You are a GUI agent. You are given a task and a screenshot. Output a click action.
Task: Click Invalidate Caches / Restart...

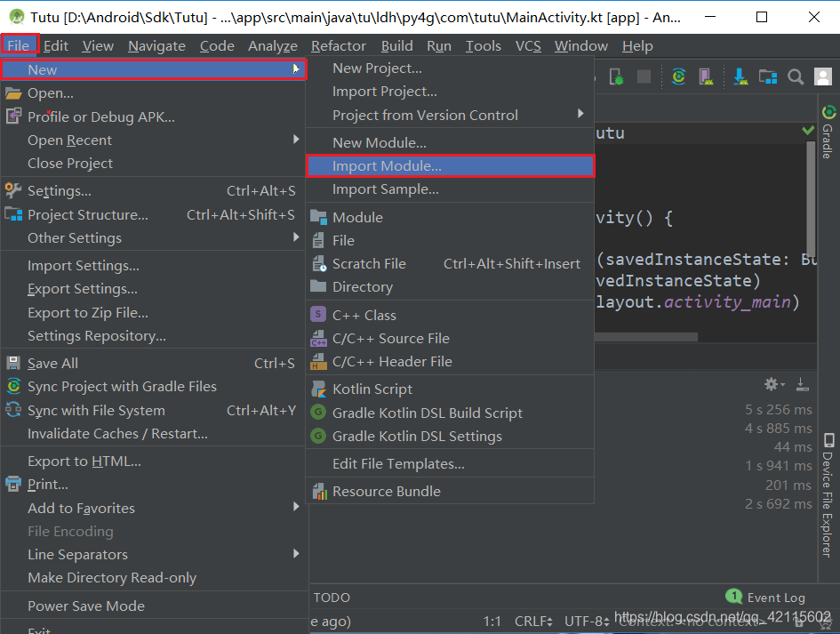(x=153, y=434)
